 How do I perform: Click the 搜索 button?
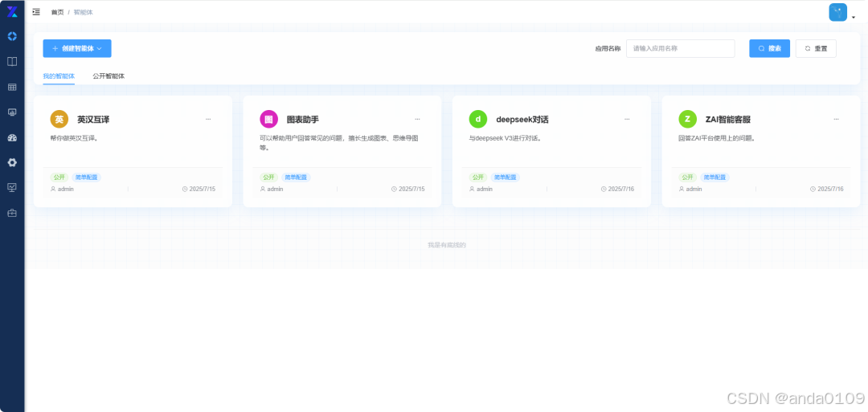(769, 49)
